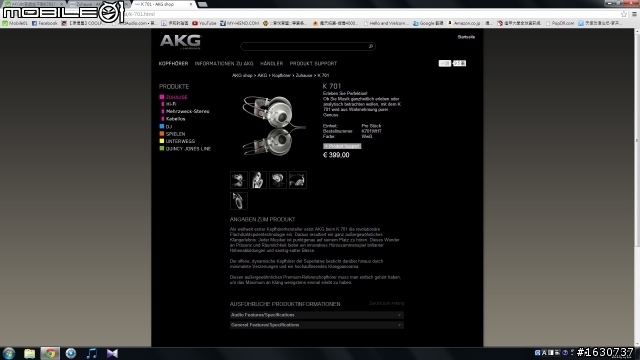Expand Audio Features/Specifications section
640x360 pixels.
(x=317, y=315)
